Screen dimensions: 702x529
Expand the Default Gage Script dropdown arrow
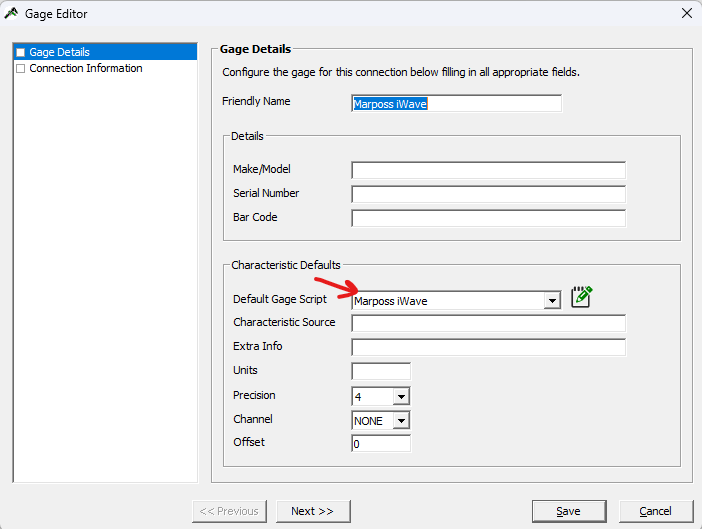[552, 301]
